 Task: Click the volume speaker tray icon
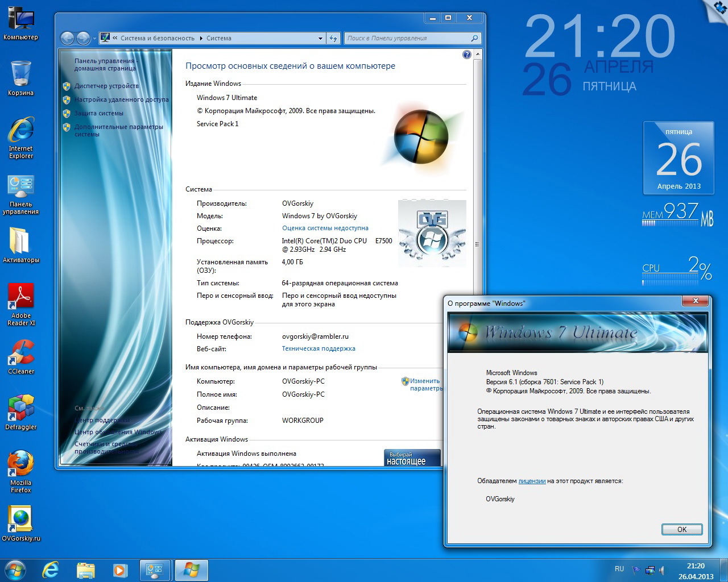pyautogui.click(x=662, y=570)
